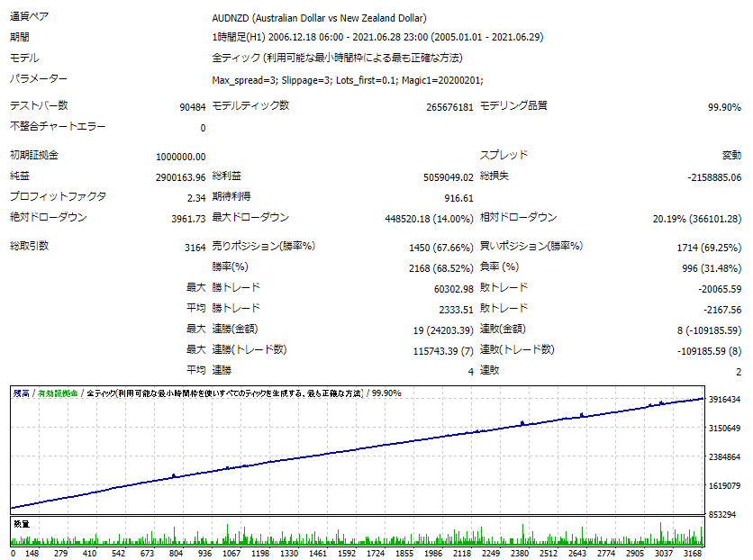
Task: Select short positions value 1450 (67.66%)
Action: (440, 248)
